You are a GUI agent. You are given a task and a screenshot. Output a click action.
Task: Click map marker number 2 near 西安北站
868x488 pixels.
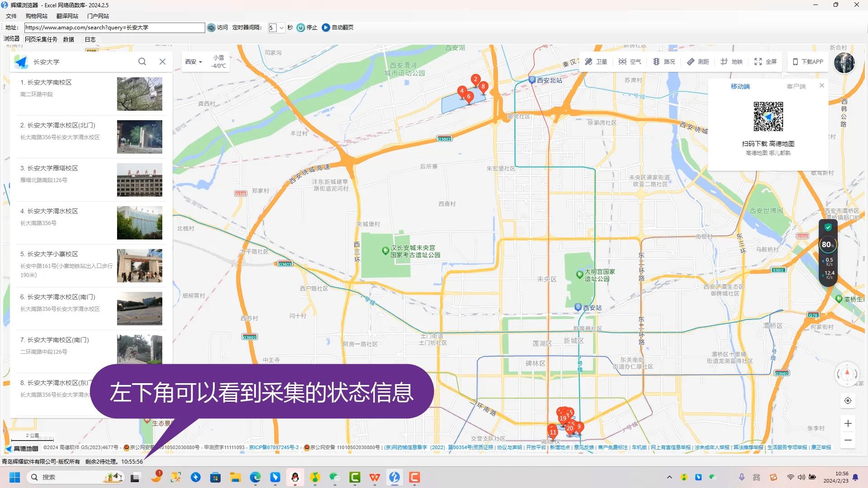(475, 80)
